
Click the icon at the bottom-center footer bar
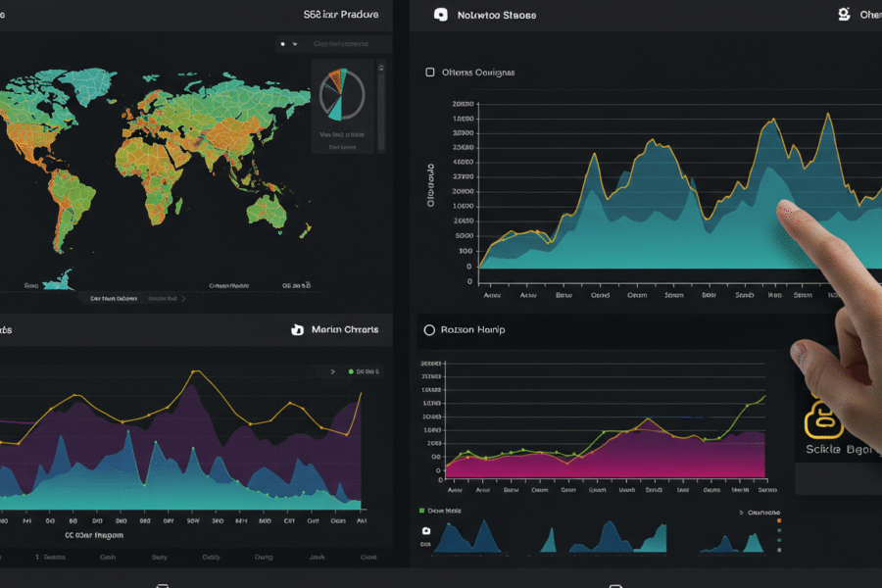(x=615, y=585)
